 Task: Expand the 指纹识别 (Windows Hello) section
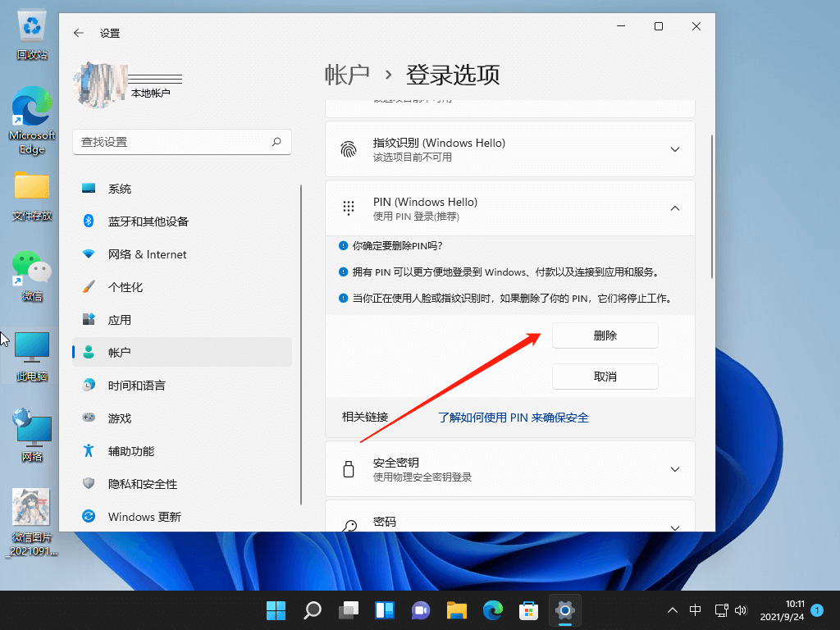coord(674,148)
